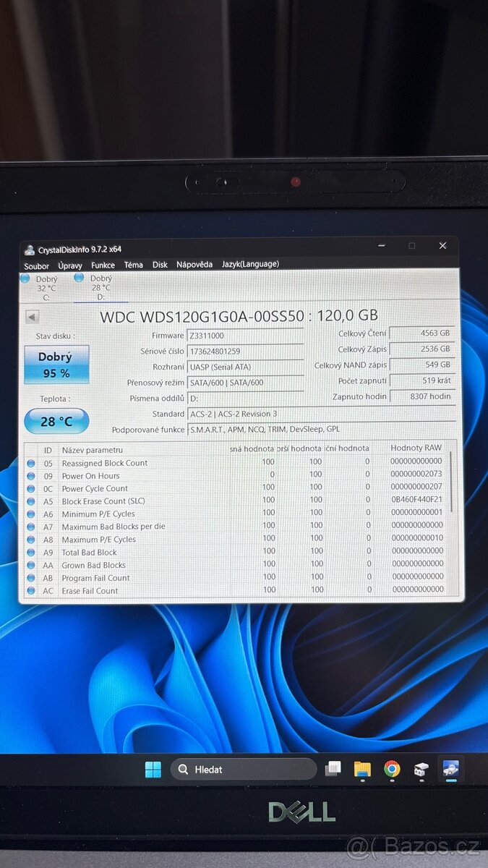Maximize the CrystalDiskInfo window
This screenshot has height=868, width=488.
[x=411, y=246]
